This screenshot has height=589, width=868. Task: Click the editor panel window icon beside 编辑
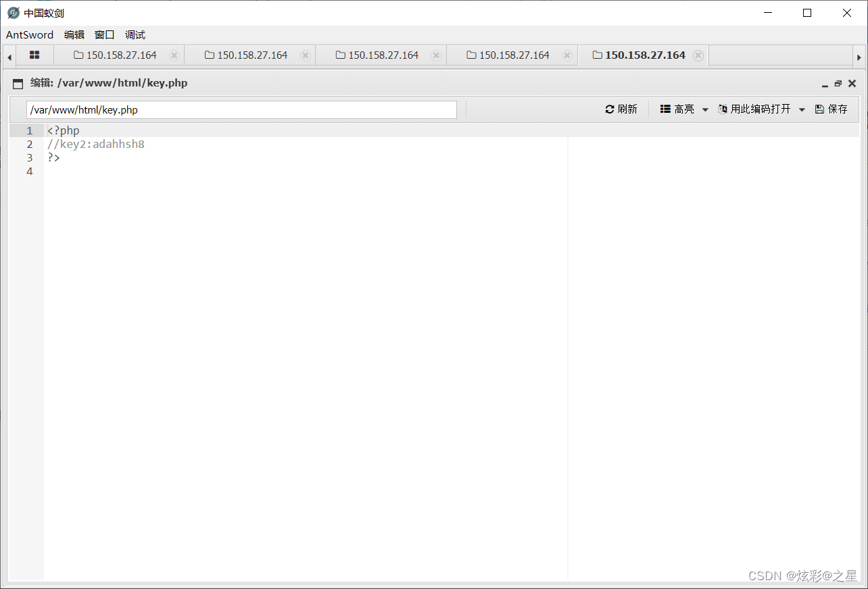tap(18, 84)
